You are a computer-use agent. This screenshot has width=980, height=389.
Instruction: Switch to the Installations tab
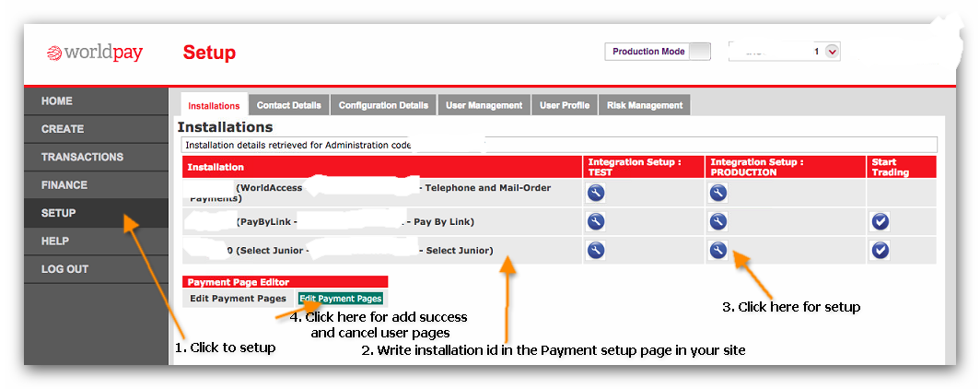pos(214,106)
